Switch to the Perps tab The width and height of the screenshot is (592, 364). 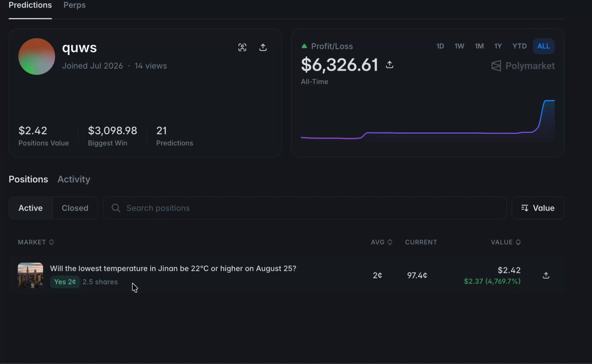(74, 5)
